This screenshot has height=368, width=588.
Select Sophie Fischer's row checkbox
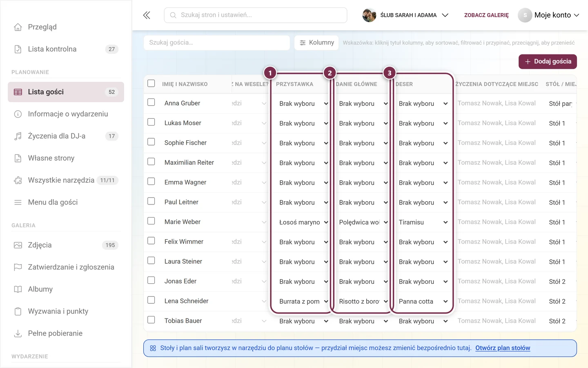(x=151, y=142)
